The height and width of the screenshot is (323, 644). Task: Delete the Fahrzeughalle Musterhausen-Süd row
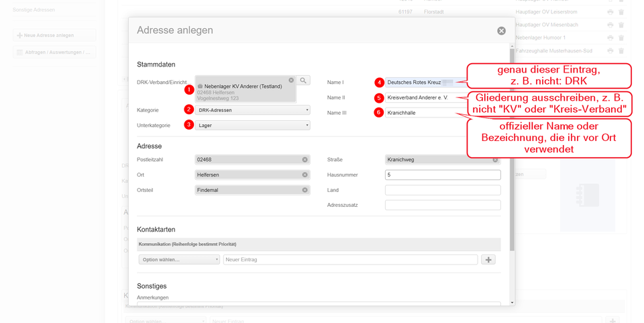click(x=621, y=51)
